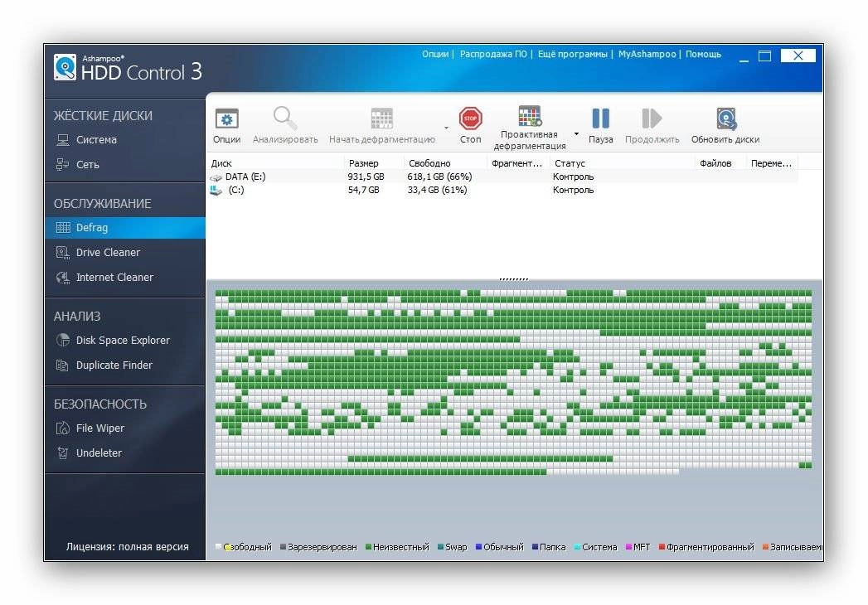
Task: Click the Undeleter sidebar icon
Action: 62,453
